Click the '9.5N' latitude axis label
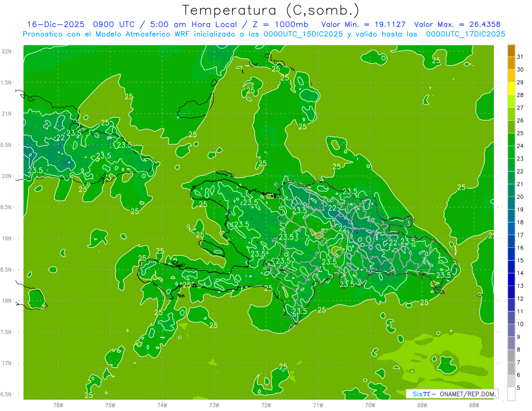The height and width of the screenshot is (411, 532). [6, 207]
